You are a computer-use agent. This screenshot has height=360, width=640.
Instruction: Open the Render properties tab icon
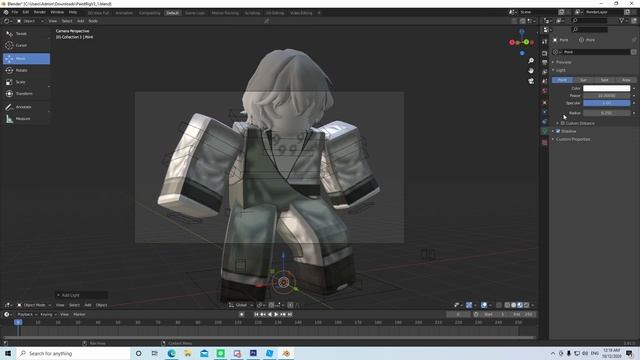click(544, 53)
